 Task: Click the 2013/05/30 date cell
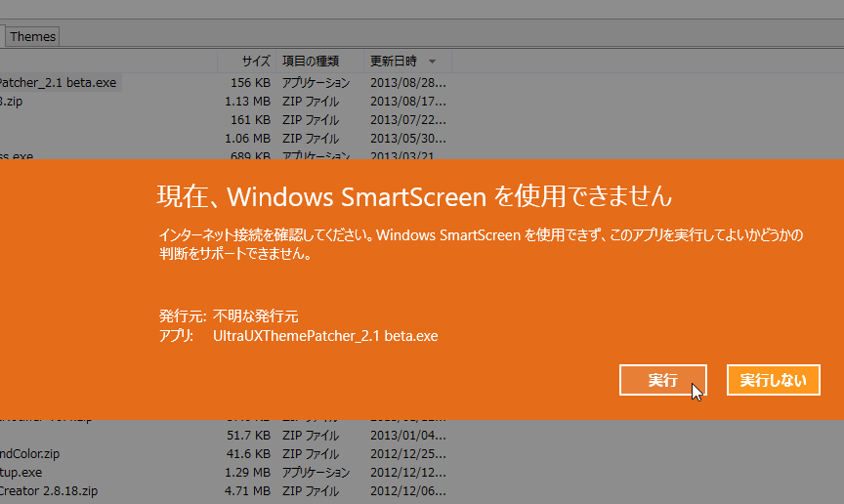point(408,139)
